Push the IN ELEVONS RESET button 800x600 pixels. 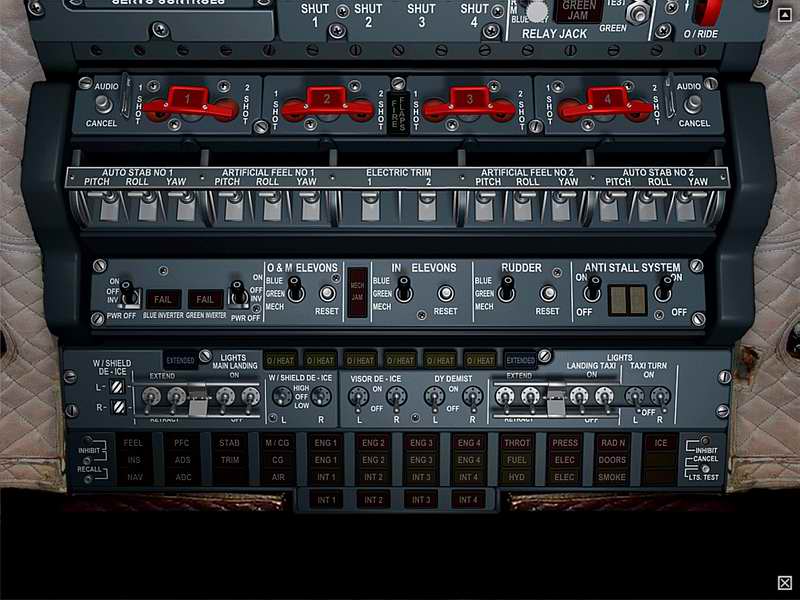[x=445, y=293]
